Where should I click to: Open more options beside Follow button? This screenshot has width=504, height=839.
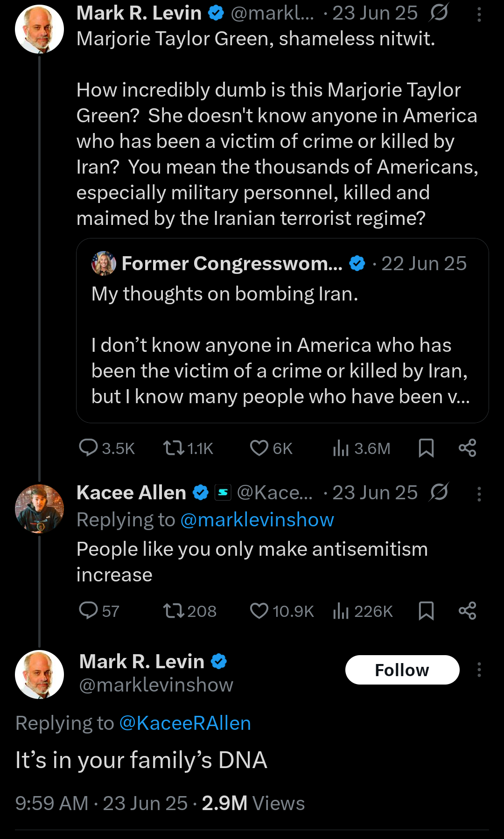[x=479, y=670]
